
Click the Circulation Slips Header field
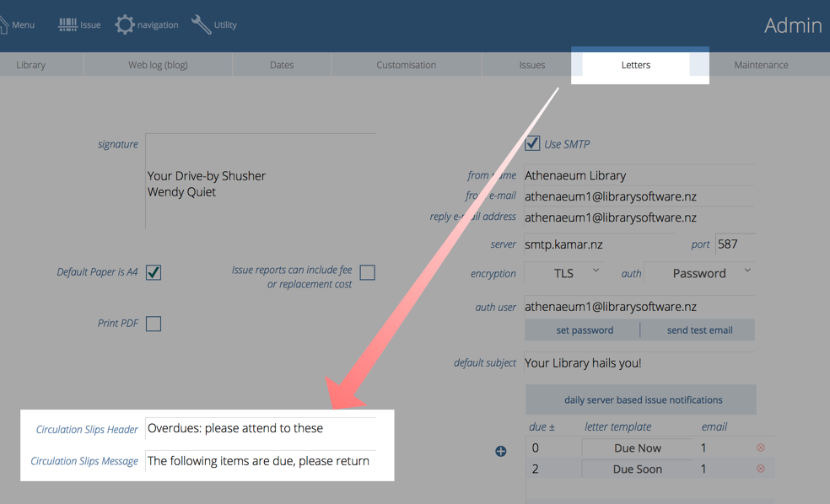point(260,428)
